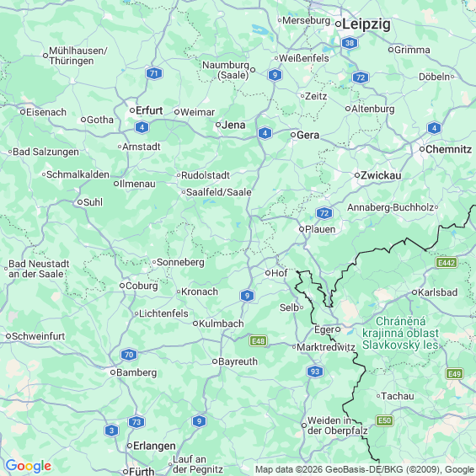Click the Google logo
The height and width of the screenshot is (476, 476).
(29, 466)
